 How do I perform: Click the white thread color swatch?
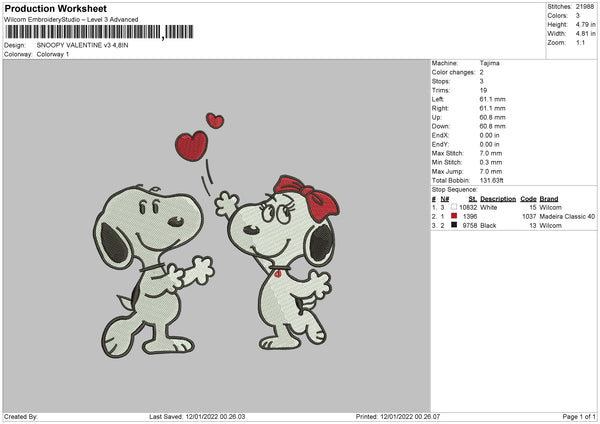(x=454, y=207)
